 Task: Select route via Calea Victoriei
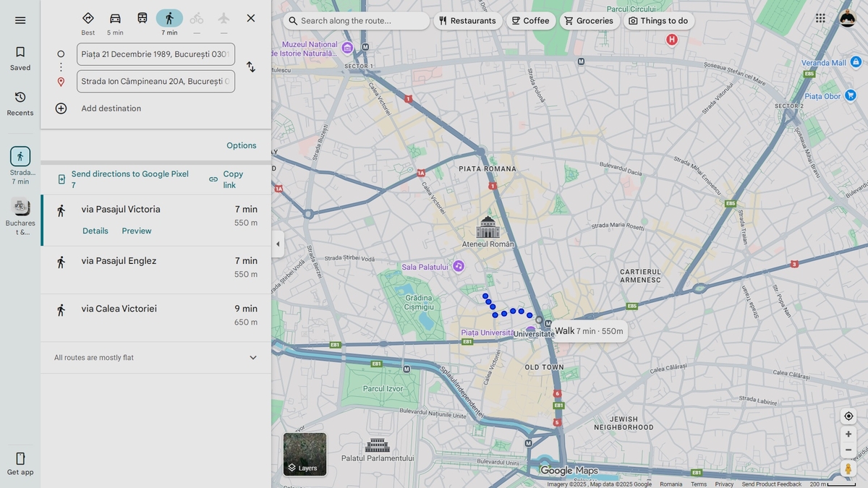(156, 317)
